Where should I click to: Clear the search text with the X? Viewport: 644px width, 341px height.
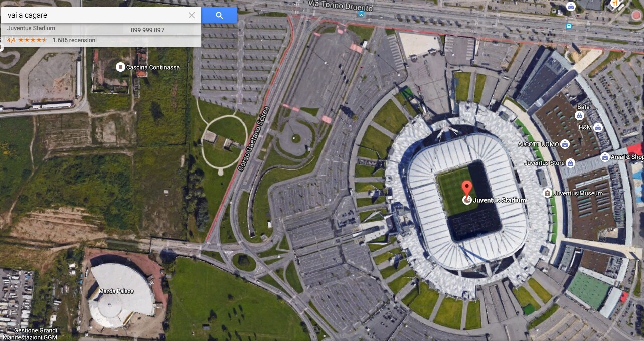[191, 15]
